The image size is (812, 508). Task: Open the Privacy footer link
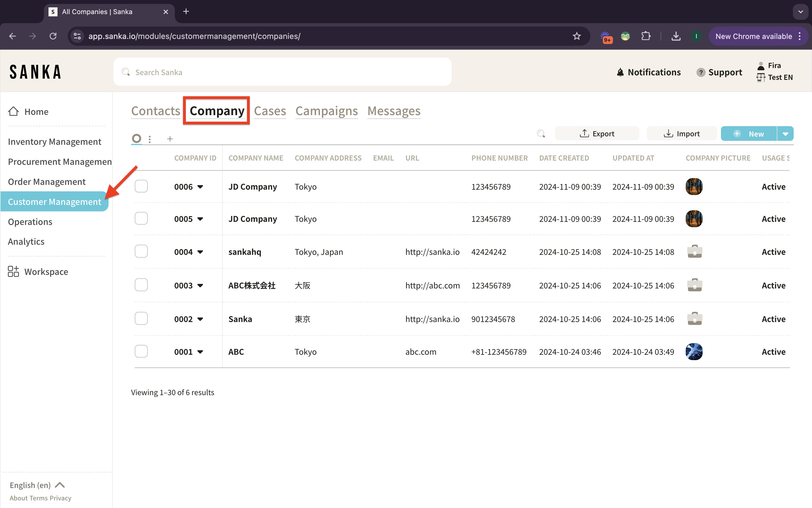click(60, 498)
